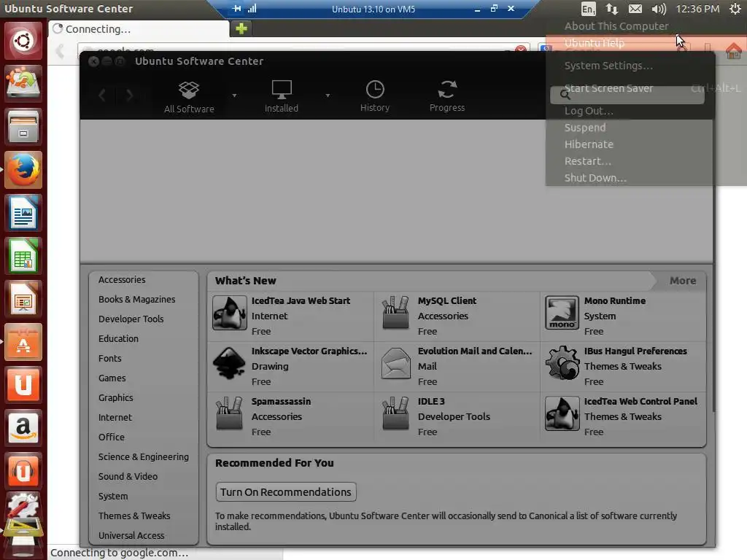This screenshot has height=560, width=747.
Task: Choose Suspend menu entry
Action: (585, 128)
